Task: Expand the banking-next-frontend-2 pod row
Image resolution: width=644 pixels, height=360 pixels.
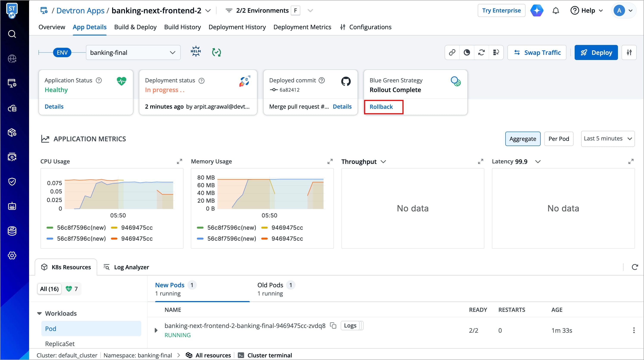Action: click(x=156, y=330)
